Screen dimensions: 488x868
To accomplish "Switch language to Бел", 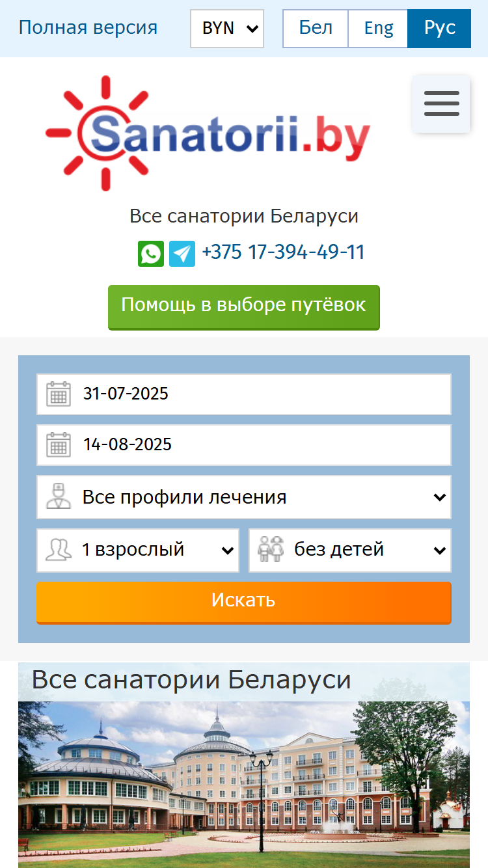I will pos(316,29).
